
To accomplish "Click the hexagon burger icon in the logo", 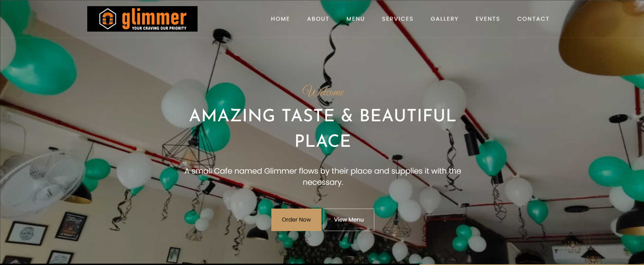I will pyautogui.click(x=108, y=19).
